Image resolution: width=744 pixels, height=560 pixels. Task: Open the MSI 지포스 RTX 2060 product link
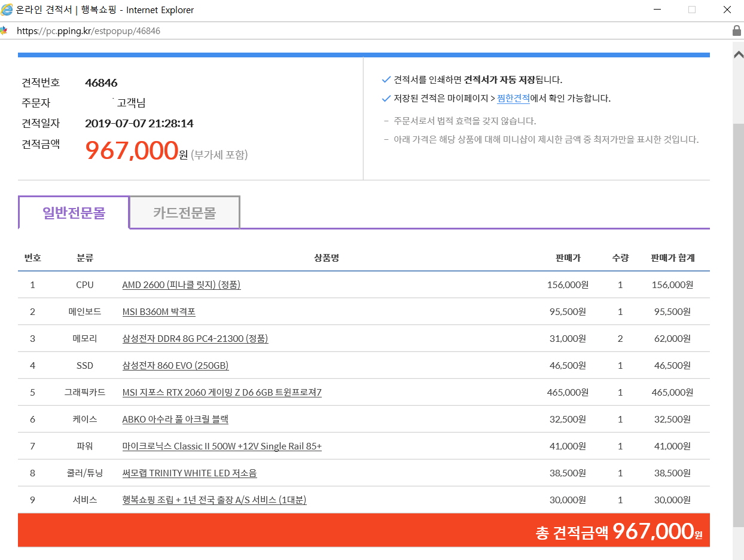pyautogui.click(x=222, y=393)
